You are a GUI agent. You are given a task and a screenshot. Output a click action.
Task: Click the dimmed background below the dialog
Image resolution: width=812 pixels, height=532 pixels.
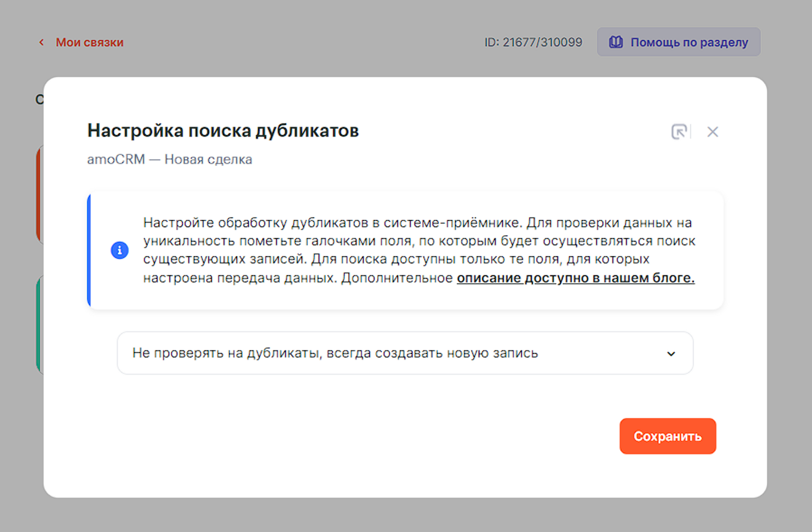(406, 515)
